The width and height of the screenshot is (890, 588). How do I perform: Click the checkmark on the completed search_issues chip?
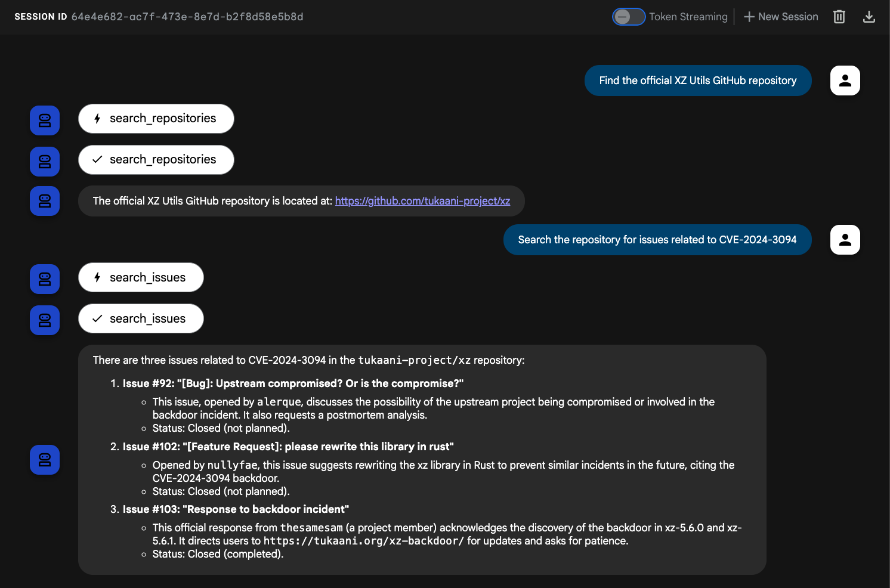97,318
